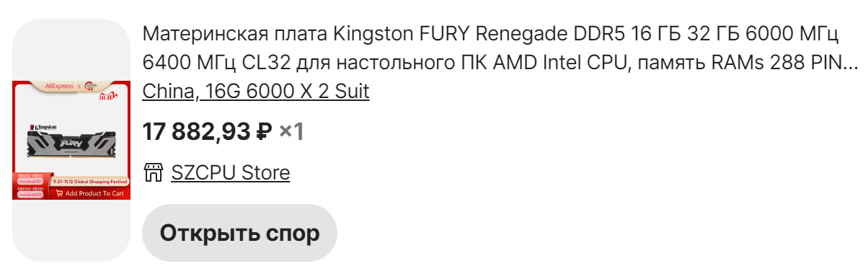Click the second title line starting 6400 МГц
Viewport: 868px width, 274px height.
pos(500,63)
